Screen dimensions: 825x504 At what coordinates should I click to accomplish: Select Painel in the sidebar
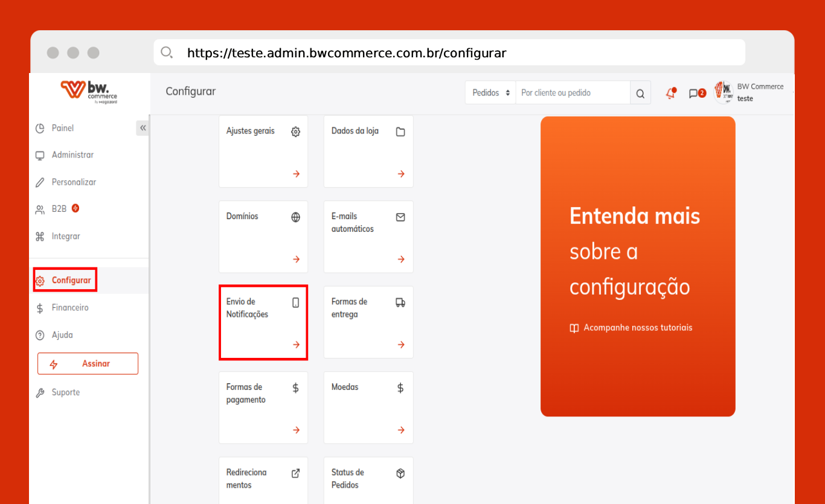click(62, 128)
